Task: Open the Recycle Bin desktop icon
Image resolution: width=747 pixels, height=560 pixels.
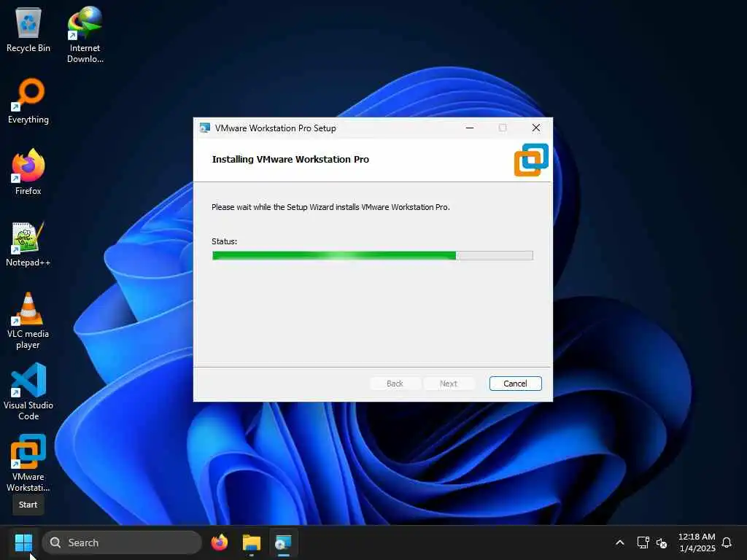Action: tap(28, 29)
